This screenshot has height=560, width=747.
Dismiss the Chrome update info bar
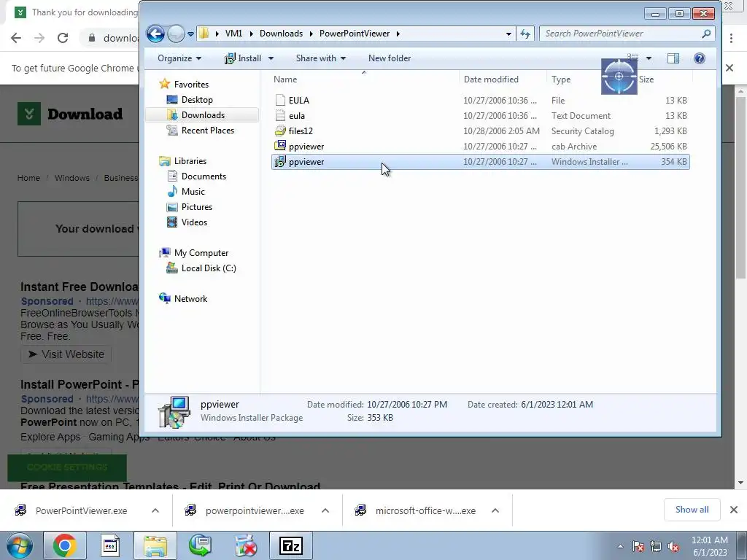click(x=729, y=68)
